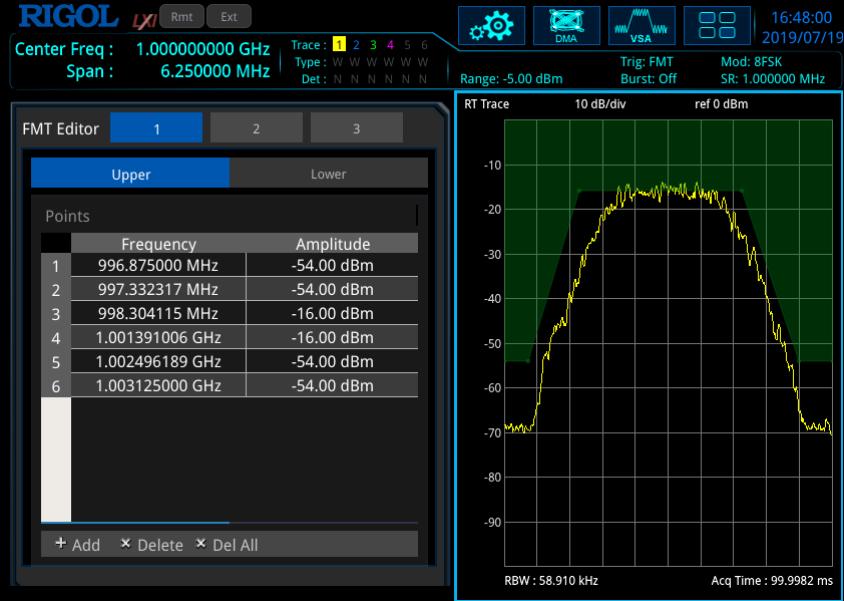Click the Burst: Off status text
Image resolution: width=844 pixels, height=601 pixels.
click(649, 79)
